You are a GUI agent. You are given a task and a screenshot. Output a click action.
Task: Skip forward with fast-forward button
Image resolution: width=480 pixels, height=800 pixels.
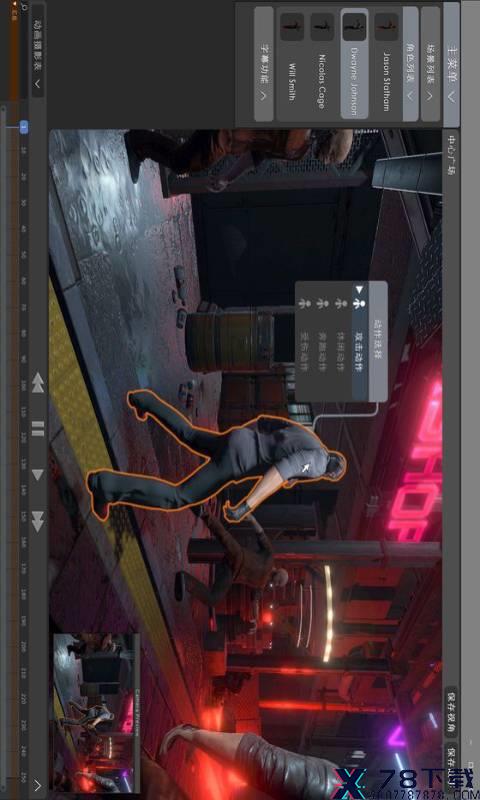click(x=38, y=521)
